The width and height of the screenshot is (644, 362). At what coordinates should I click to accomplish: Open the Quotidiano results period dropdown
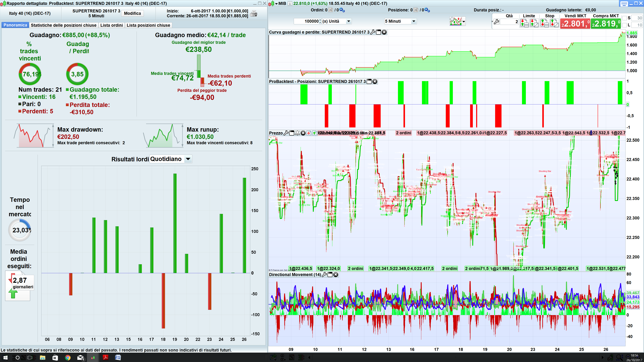pos(188,159)
